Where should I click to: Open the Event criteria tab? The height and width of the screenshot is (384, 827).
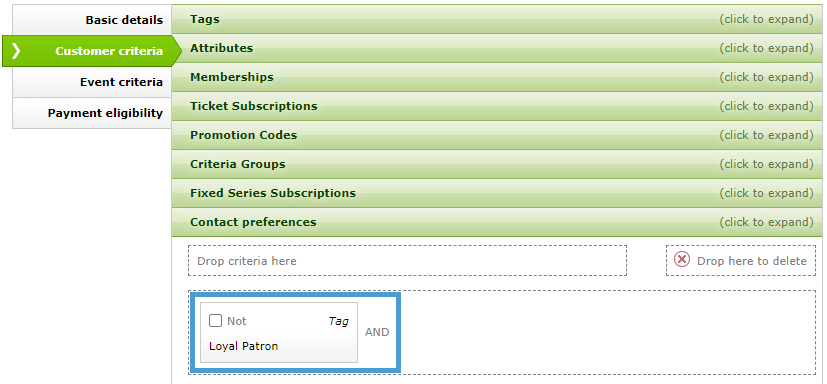(x=92, y=82)
